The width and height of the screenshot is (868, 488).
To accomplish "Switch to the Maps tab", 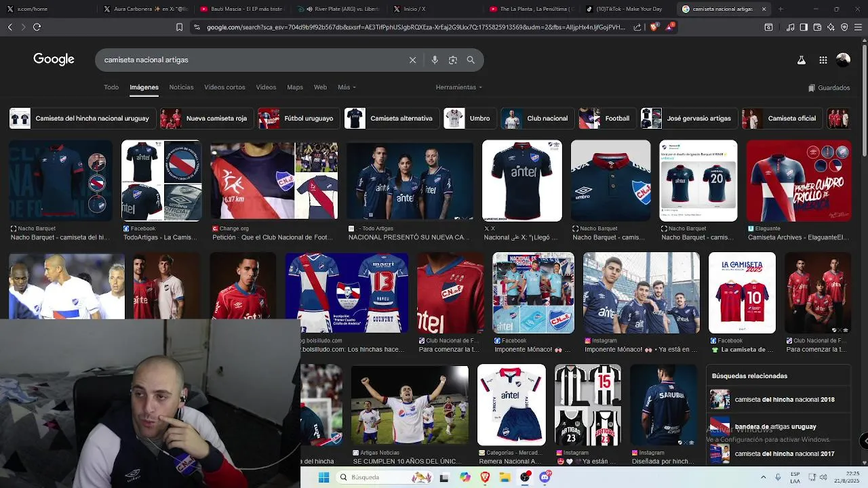I will pos(295,87).
